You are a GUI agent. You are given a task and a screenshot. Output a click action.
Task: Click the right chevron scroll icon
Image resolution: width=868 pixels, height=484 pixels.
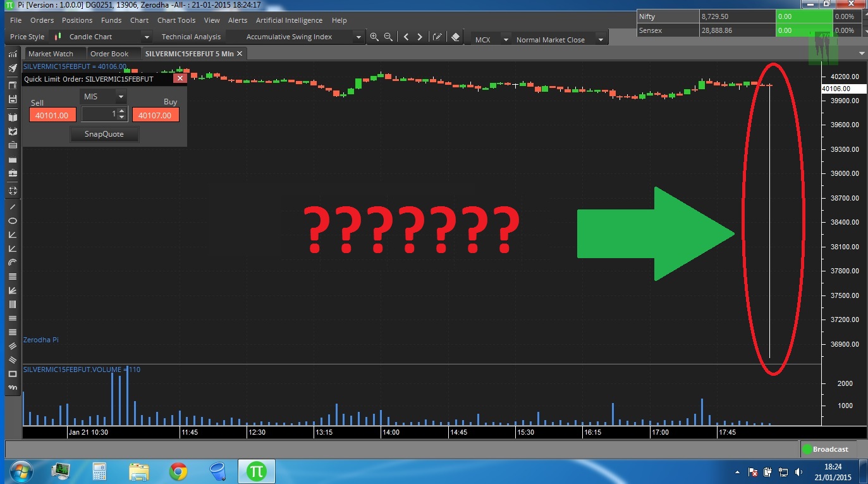pyautogui.click(x=420, y=37)
